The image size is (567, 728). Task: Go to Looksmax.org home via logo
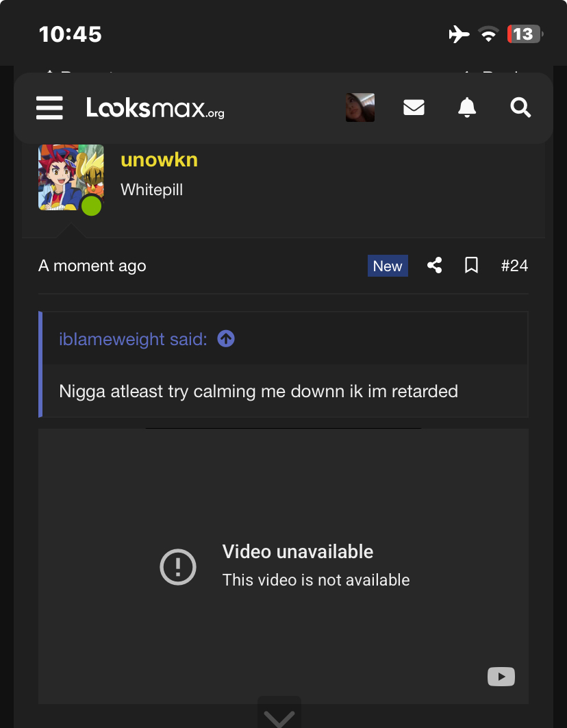155,108
